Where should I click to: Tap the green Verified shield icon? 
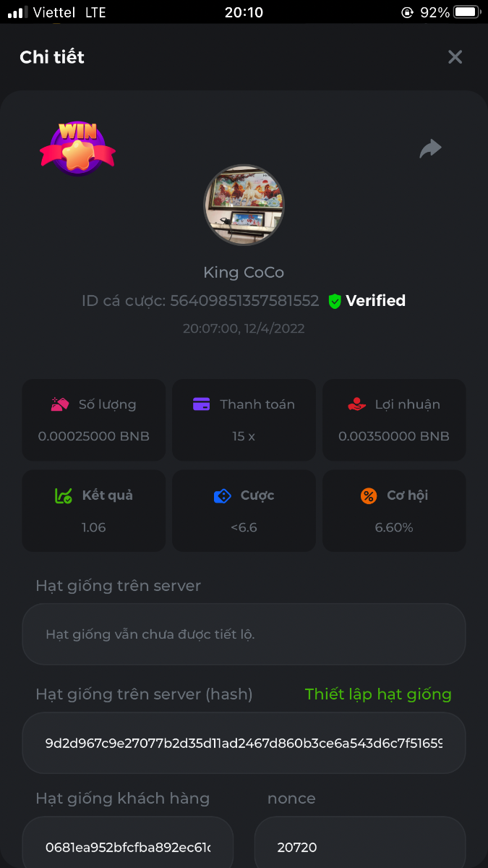coord(334,301)
